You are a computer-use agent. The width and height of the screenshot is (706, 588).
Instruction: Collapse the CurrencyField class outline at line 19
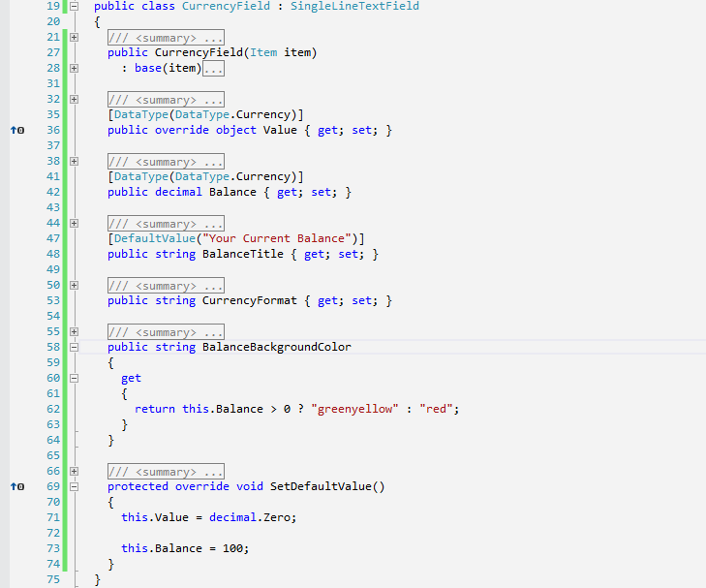[75, 6]
